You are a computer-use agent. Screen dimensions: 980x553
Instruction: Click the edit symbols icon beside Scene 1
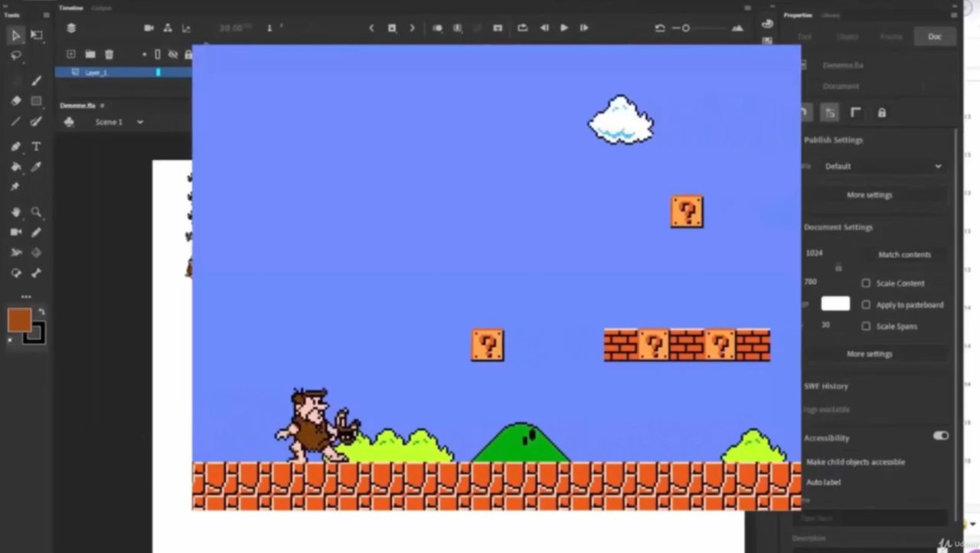tap(69, 122)
